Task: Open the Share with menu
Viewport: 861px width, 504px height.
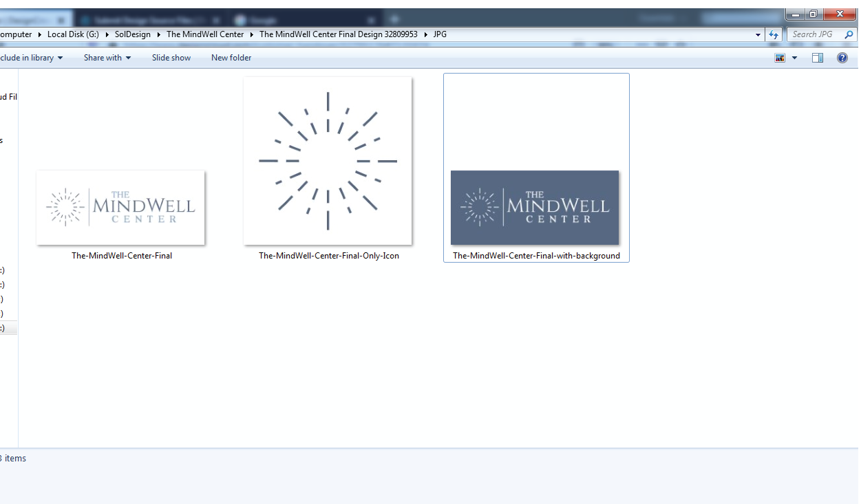Action: point(107,58)
